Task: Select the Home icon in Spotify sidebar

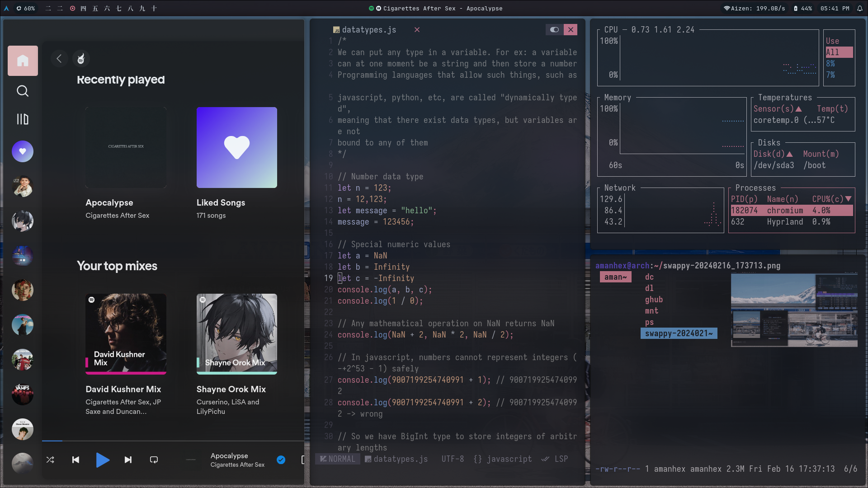Action: click(x=22, y=61)
